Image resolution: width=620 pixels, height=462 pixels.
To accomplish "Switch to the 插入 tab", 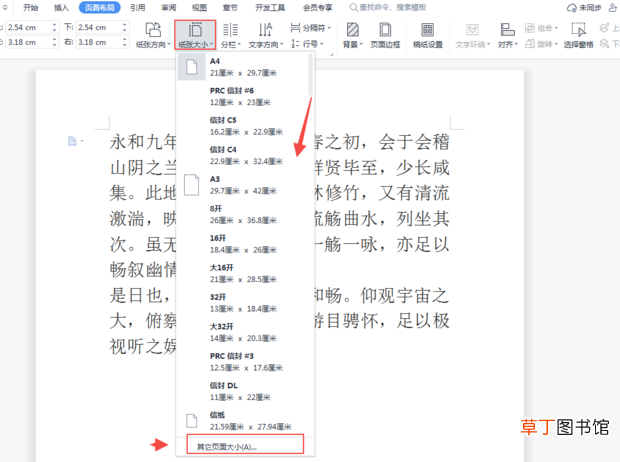I will (x=61, y=8).
